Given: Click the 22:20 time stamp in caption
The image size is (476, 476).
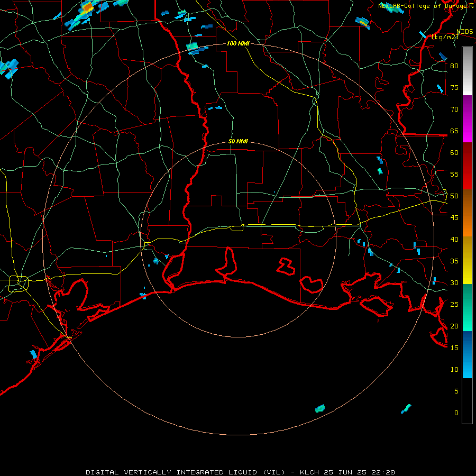Looking at the screenshot, I should 383,472.
